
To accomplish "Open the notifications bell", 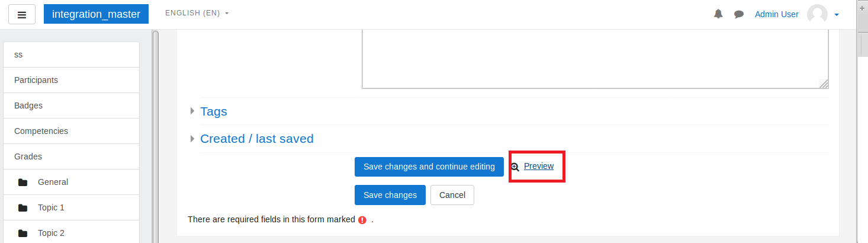I will click(718, 14).
